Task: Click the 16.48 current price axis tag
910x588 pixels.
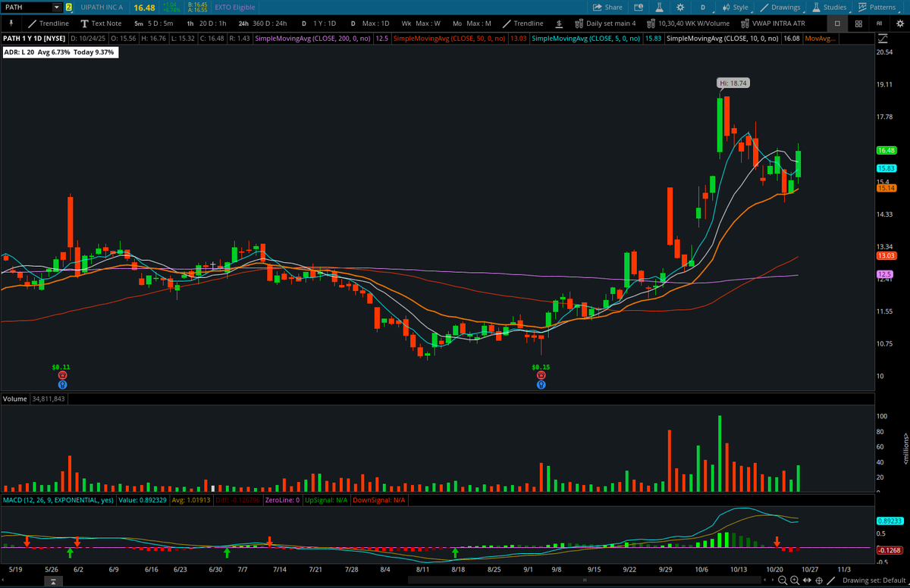Action: pos(886,150)
